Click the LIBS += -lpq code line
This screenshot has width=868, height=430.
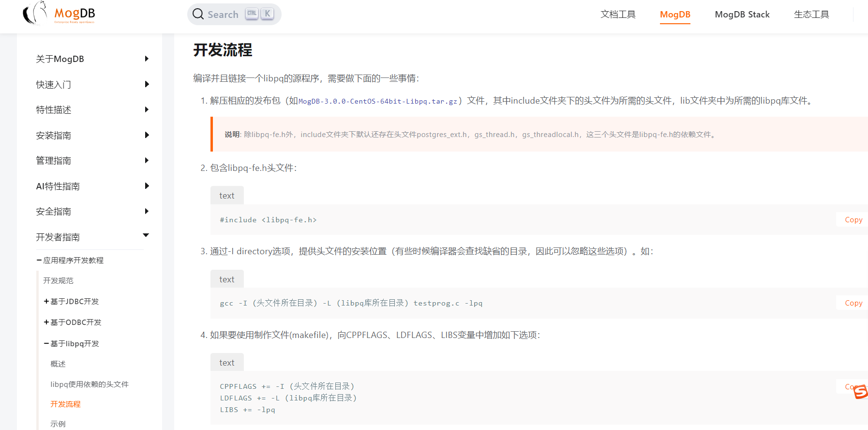pos(247,410)
